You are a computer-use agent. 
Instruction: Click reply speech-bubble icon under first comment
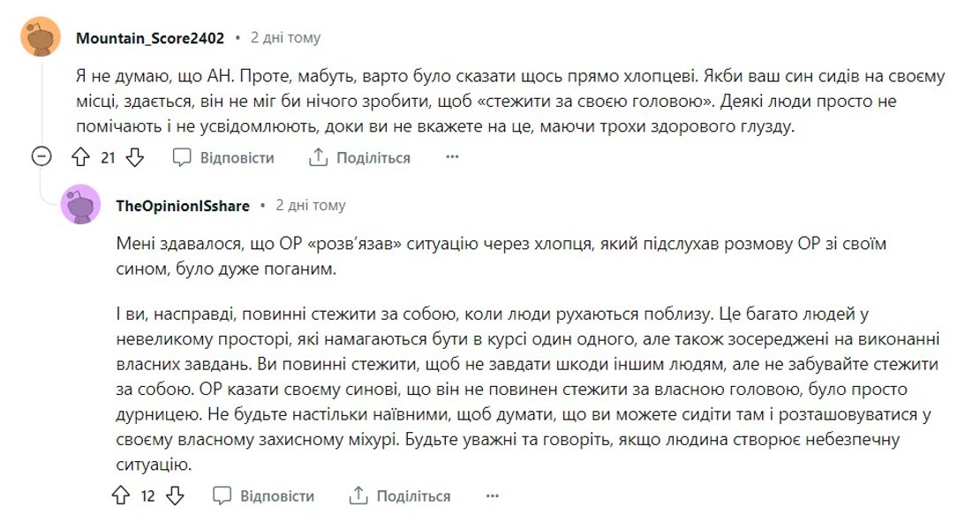coord(182,158)
